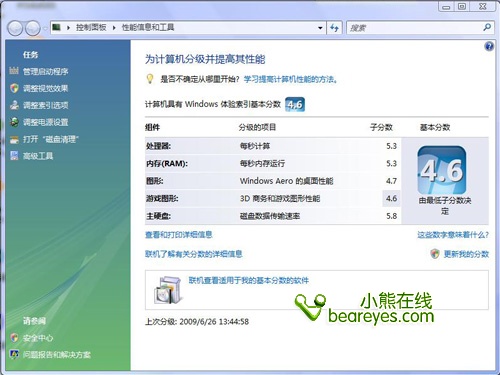
Task: Click the search magnifier icon
Action: [487, 27]
